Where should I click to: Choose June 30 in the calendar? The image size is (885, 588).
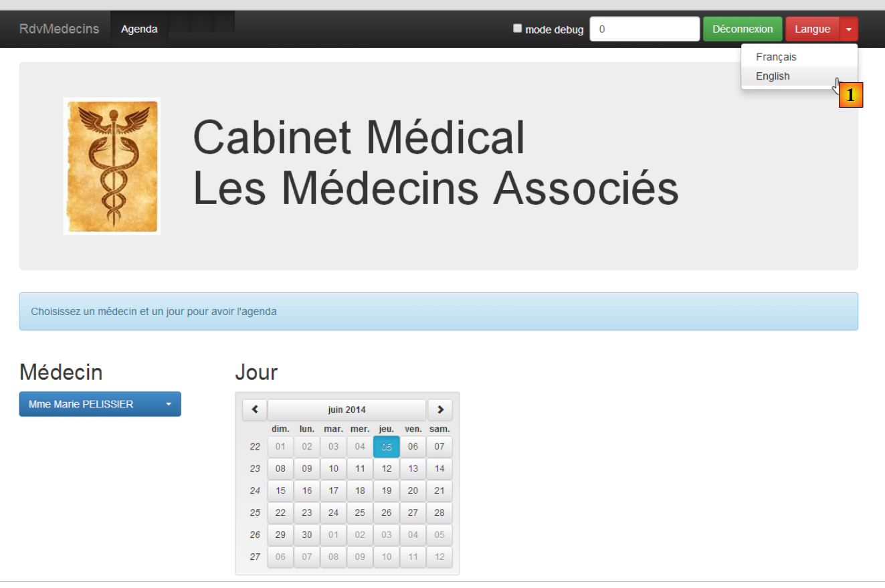pyautogui.click(x=307, y=535)
